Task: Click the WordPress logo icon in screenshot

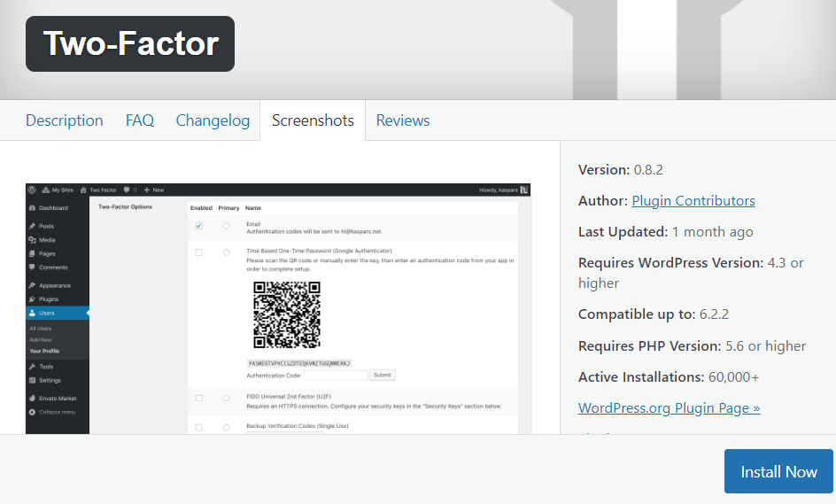Action: [32, 190]
